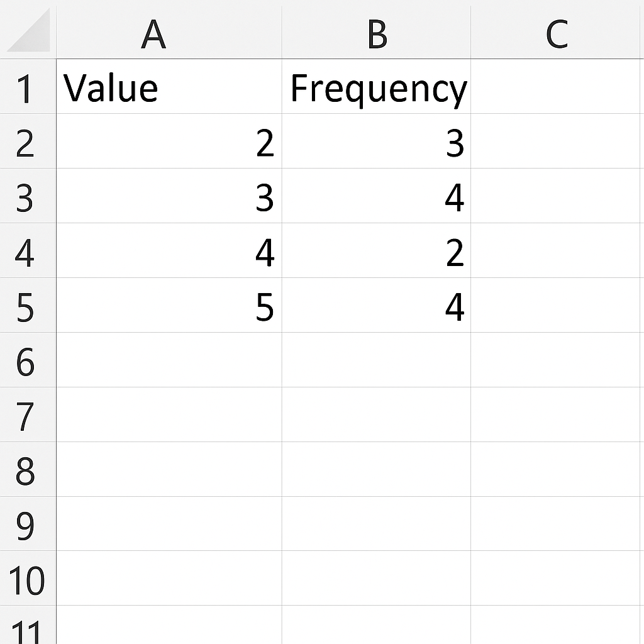
Task: Click the cell containing "Value"
Action: (169, 88)
